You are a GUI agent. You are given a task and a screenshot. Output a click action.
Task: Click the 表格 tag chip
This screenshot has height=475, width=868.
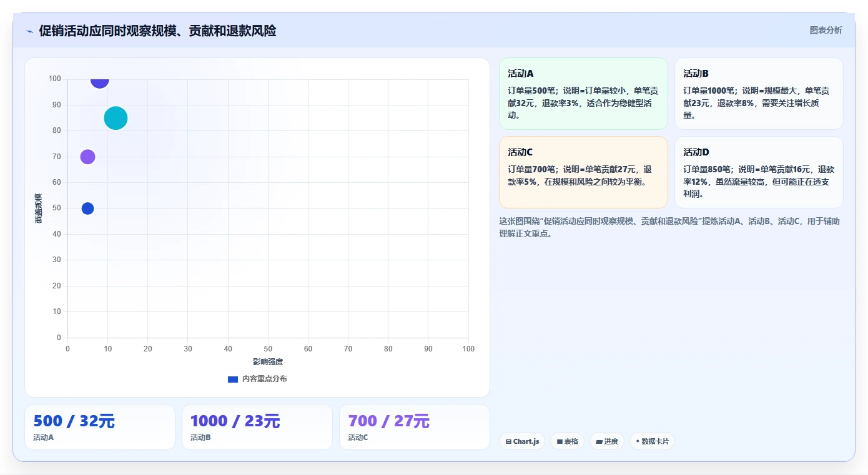pyautogui.click(x=567, y=441)
